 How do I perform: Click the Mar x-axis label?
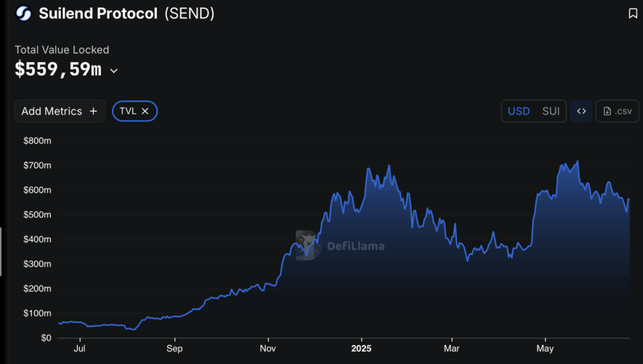[x=451, y=349]
